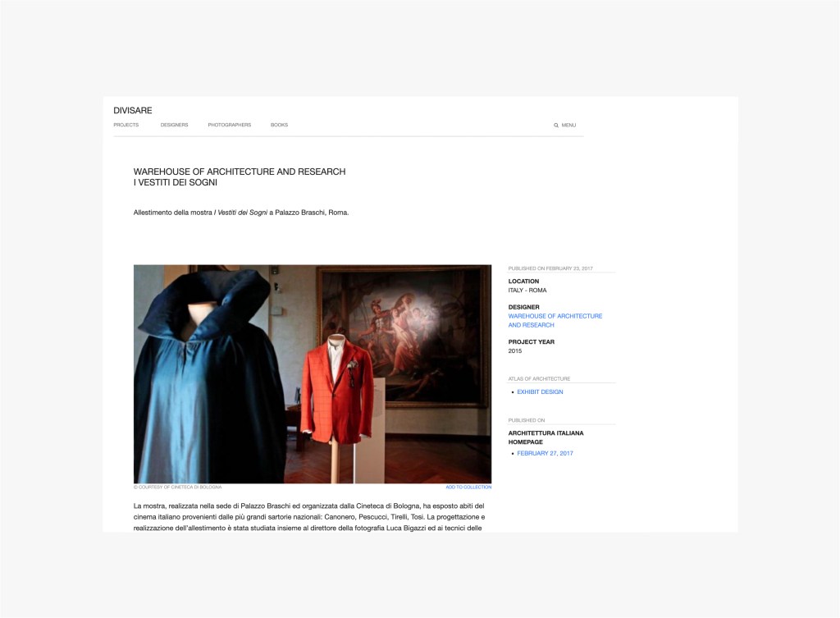
Task: Click the Published on February 23, 2017 label
Action: click(550, 268)
